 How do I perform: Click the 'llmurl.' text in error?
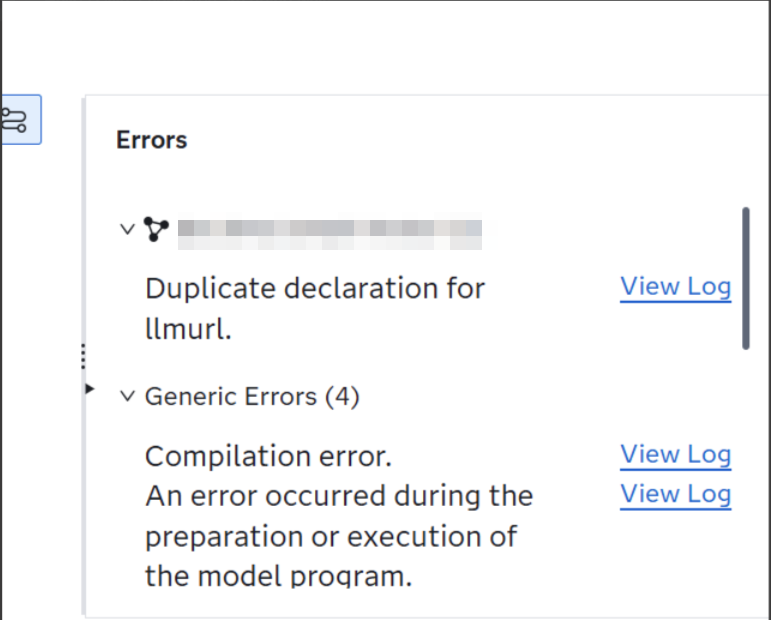click(188, 329)
